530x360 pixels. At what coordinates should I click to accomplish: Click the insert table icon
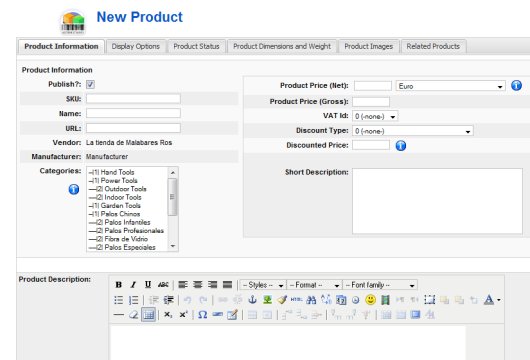tap(148, 315)
